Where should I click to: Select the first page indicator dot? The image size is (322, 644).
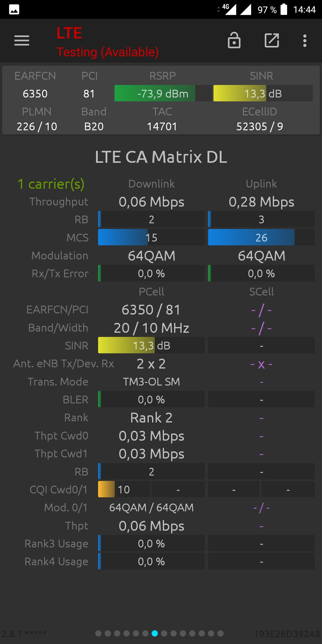(x=98, y=633)
